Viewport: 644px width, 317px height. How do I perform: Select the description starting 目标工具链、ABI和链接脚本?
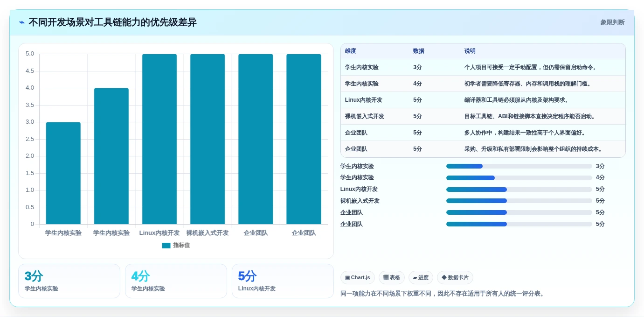530,116
